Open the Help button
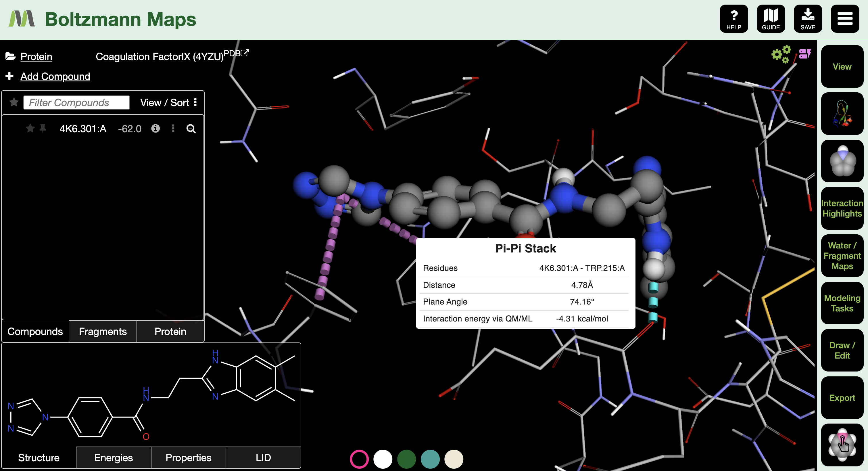Viewport: 868px width, 471px height. click(733, 19)
